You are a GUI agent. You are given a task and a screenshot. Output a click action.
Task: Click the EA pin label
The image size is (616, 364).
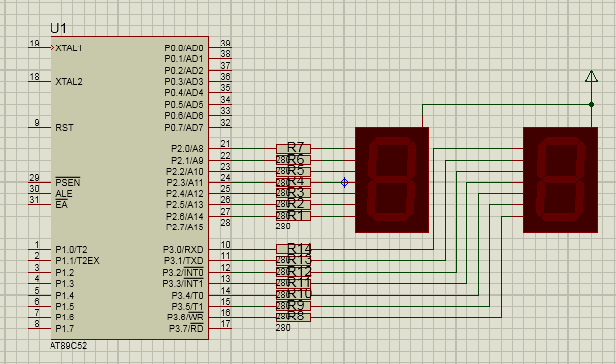61,205
